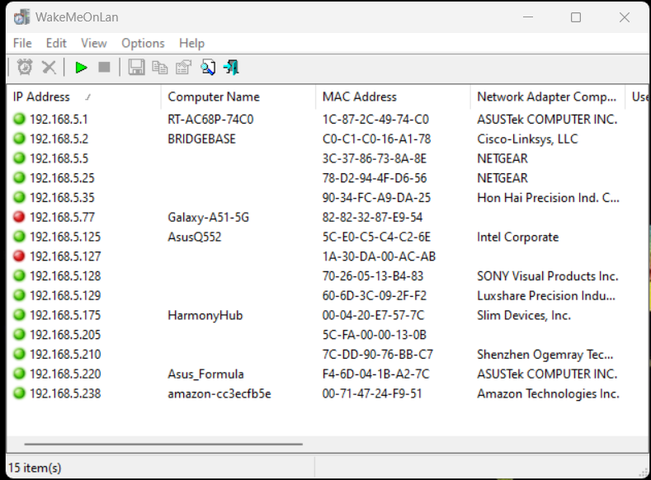Click the green status icon for 192.168.5.125
The width and height of the screenshot is (651, 480).
tap(19, 236)
